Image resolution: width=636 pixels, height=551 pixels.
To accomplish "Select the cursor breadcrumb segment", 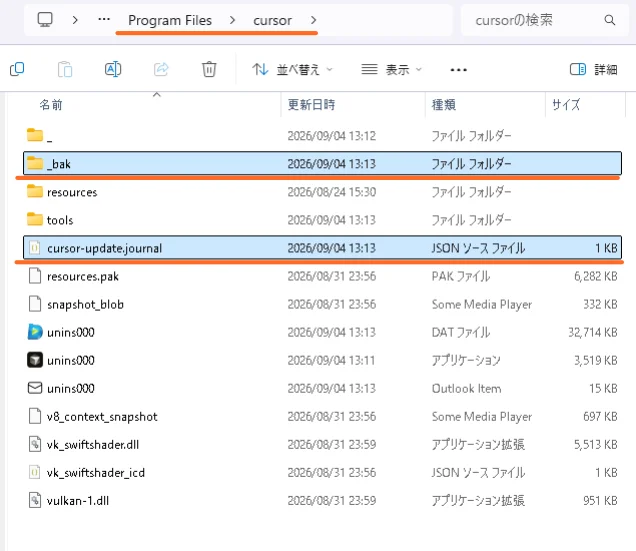I will 272,20.
